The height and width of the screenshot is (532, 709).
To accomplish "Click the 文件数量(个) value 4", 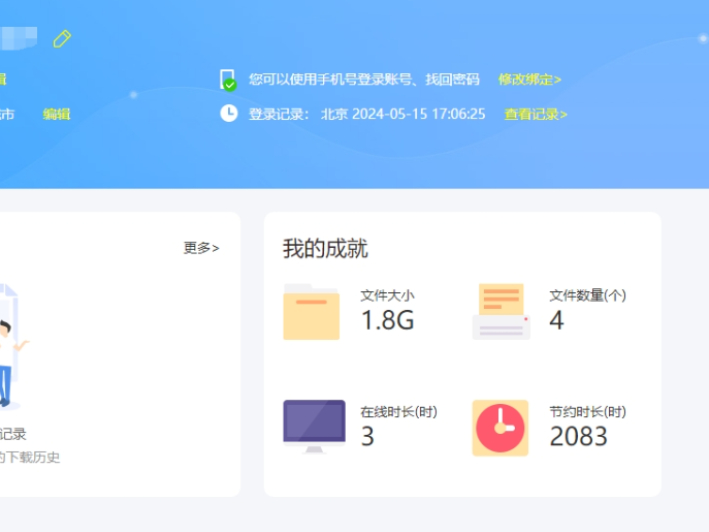I will pyautogui.click(x=557, y=320).
